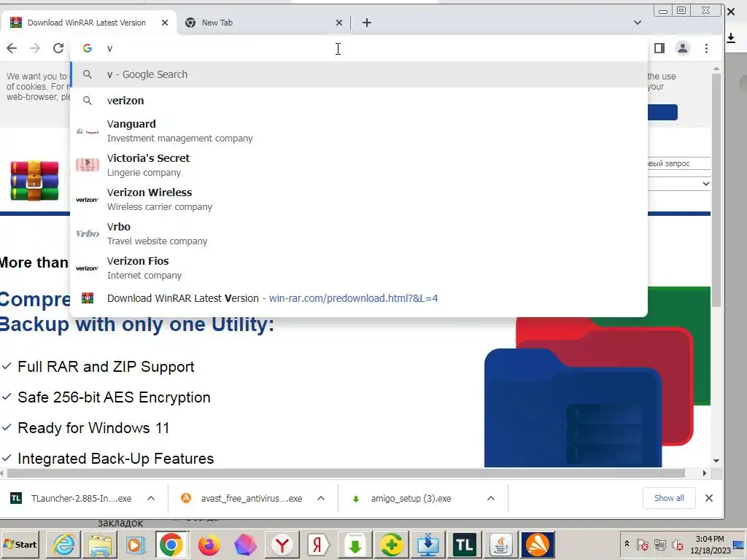Close the Download WinRAR Latest Version tab

165,23
